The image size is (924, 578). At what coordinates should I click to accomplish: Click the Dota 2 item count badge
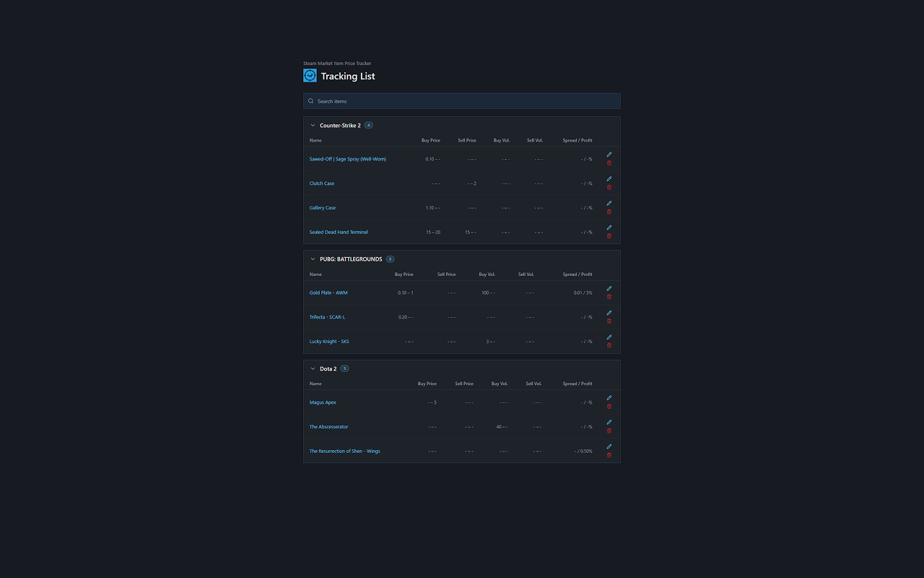tap(345, 368)
